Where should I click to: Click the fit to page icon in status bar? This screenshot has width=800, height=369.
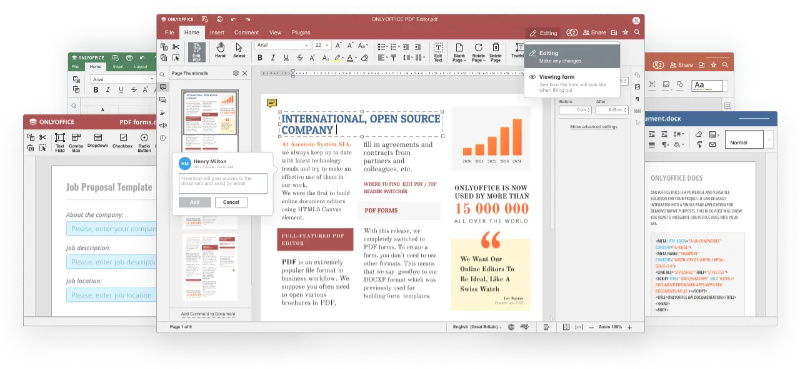point(566,327)
